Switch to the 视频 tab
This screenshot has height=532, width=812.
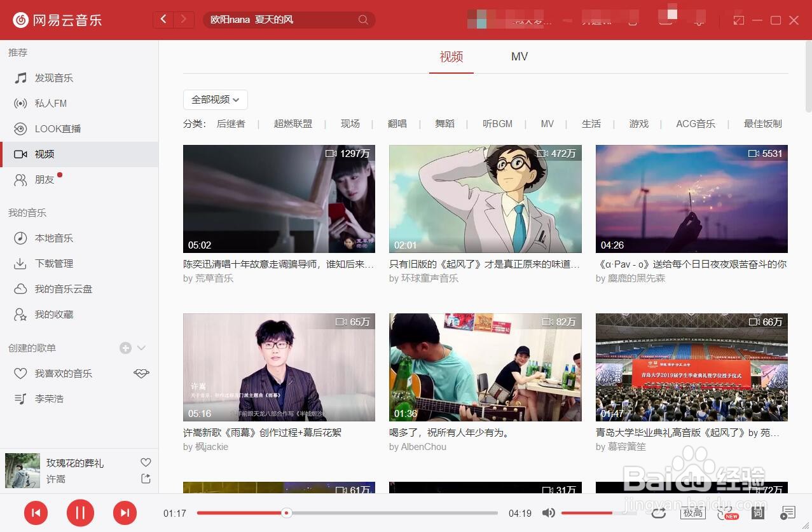click(451, 57)
